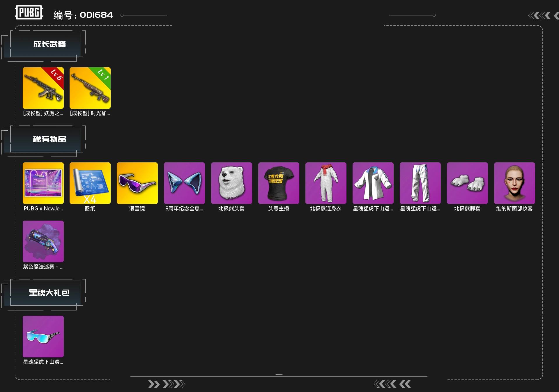Click the 滑雪镜 caption text
The width and height of the screenshot is (559, 392).
(137, 208)
